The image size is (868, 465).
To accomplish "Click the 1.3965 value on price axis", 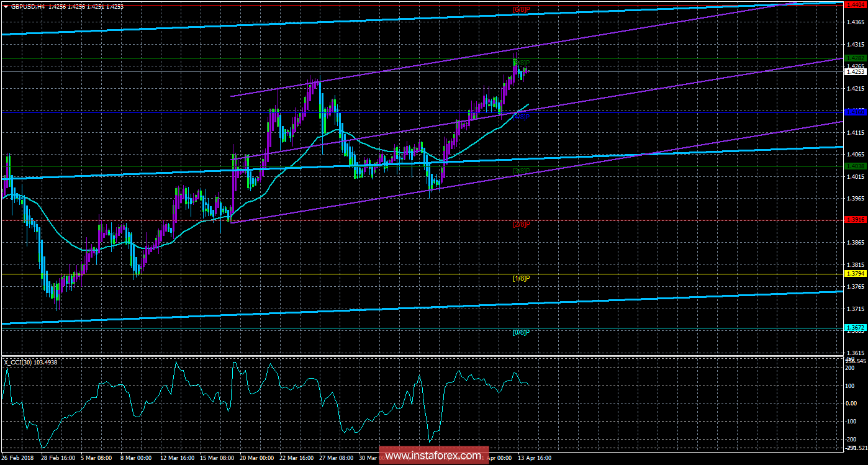I will click(855, 199).
